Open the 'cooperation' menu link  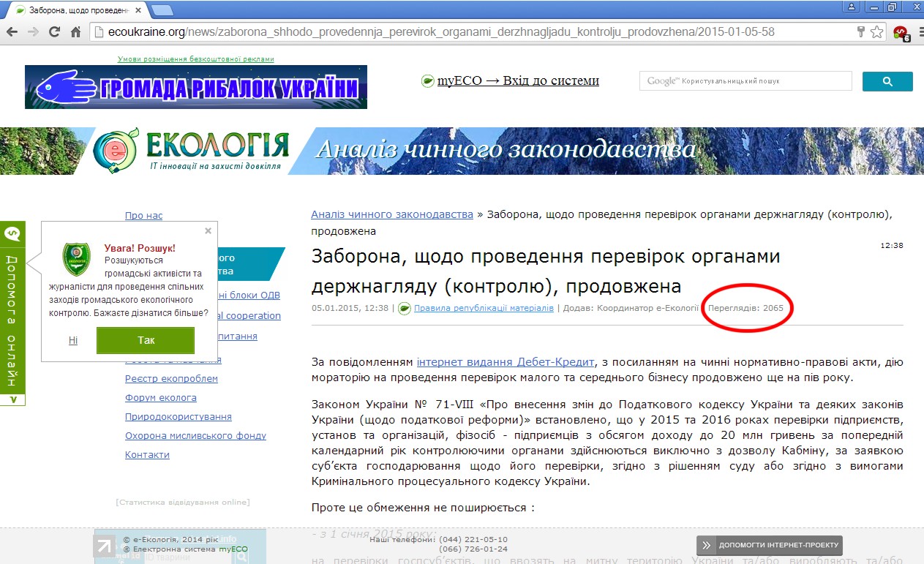point(249,315)
